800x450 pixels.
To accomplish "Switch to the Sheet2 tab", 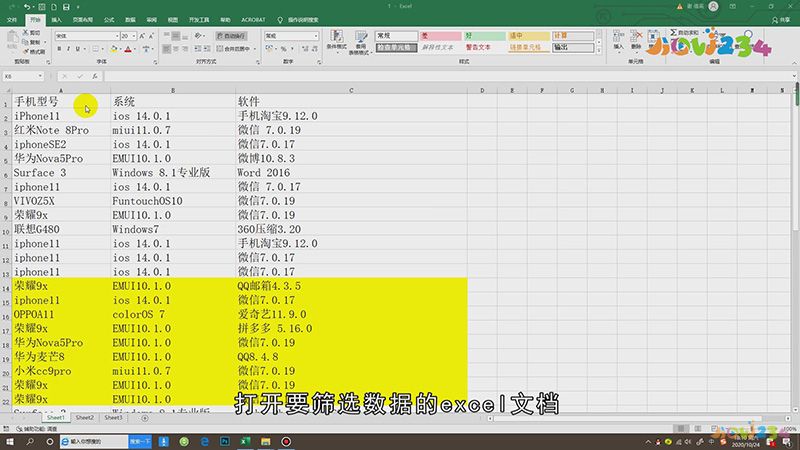I will [85, 417].
